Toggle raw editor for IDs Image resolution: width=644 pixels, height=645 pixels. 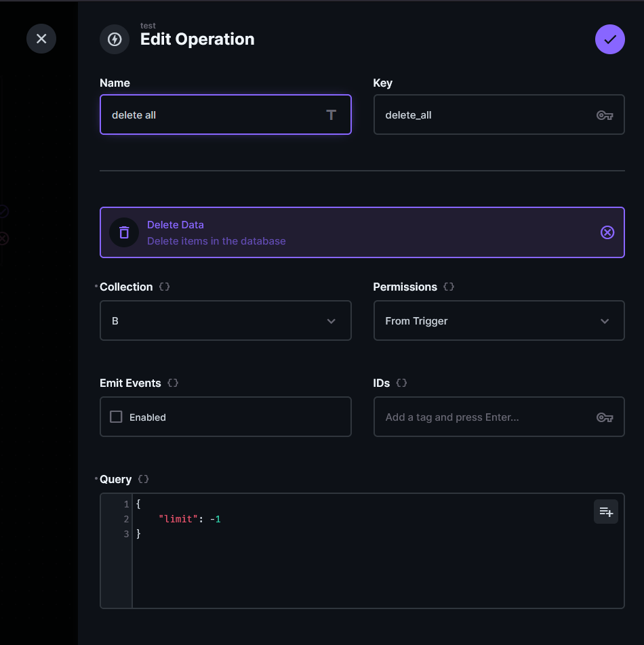click(401, 383)
